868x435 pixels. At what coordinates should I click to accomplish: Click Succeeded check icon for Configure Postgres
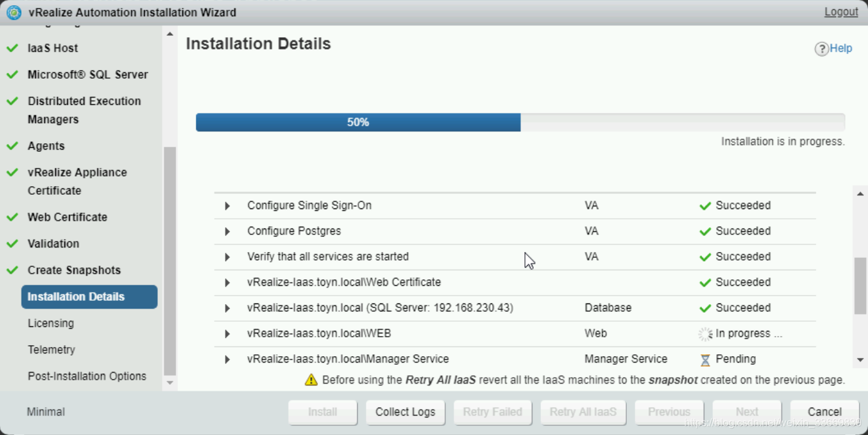click(x=705, y=231)
